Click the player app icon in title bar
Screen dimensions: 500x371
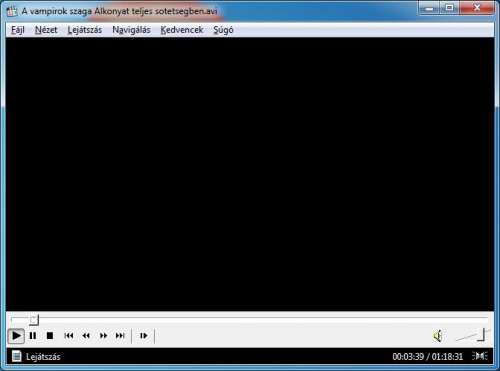[x=12, y=11]
